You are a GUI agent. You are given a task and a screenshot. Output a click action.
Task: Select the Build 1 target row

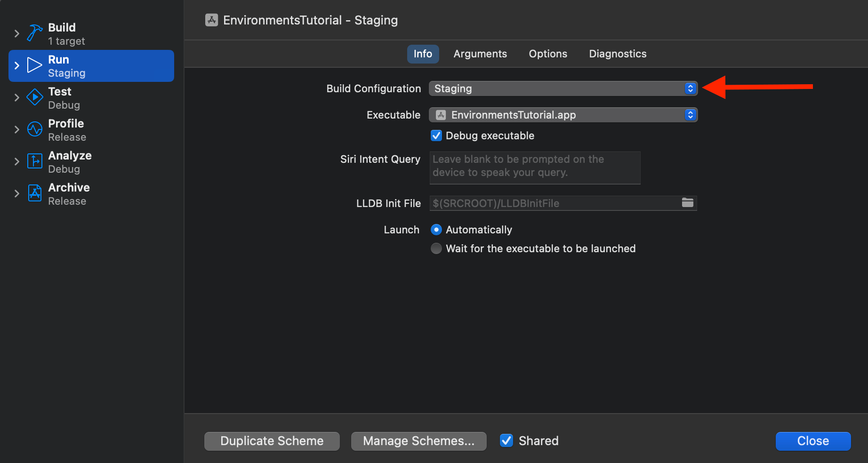[91, 34]
